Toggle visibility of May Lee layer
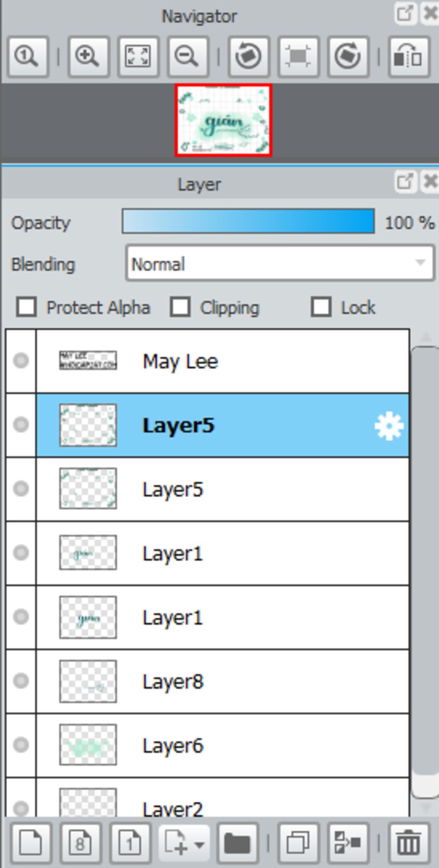Image resolution: width=439 pixels, height=868 pixels. click(x=21, y=361)
